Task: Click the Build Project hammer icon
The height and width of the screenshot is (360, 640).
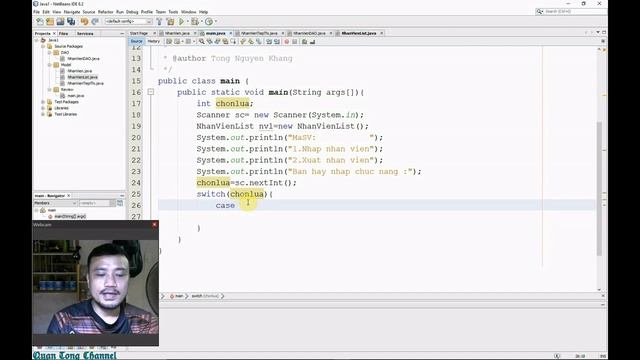Action: (x=159, y=22)
